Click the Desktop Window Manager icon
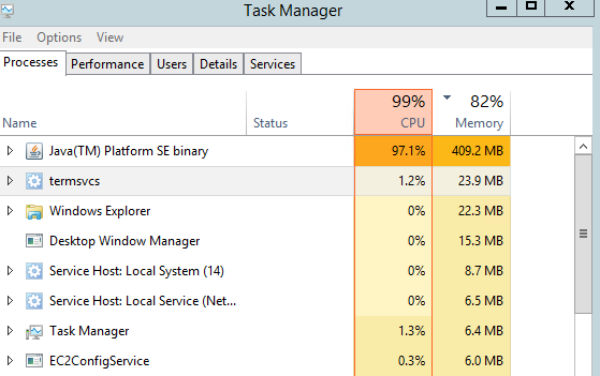This screenshot has width=600, height=376. tap(34, 241)
